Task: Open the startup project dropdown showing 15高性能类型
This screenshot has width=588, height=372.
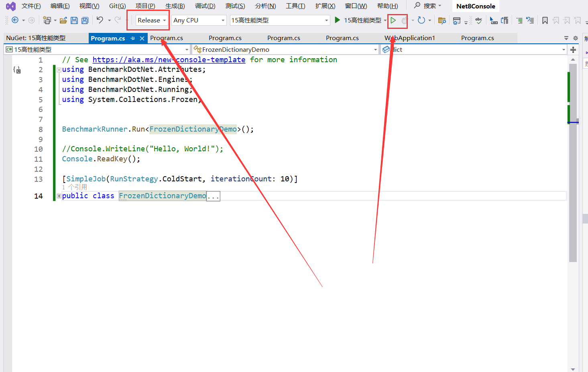Action: pyautogui.click(x=280, y=20)
